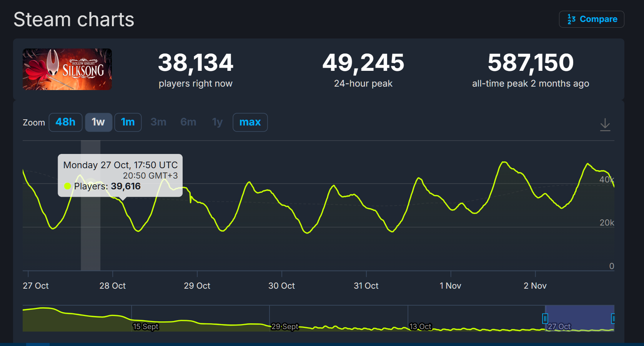Screen dimensions: 644x346
Task: Click the 0 y-axis label
Action: click(612, 266)
